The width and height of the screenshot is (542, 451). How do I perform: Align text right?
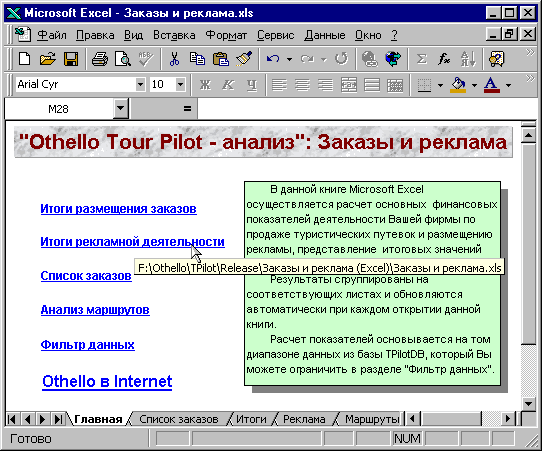coord(325,85)
